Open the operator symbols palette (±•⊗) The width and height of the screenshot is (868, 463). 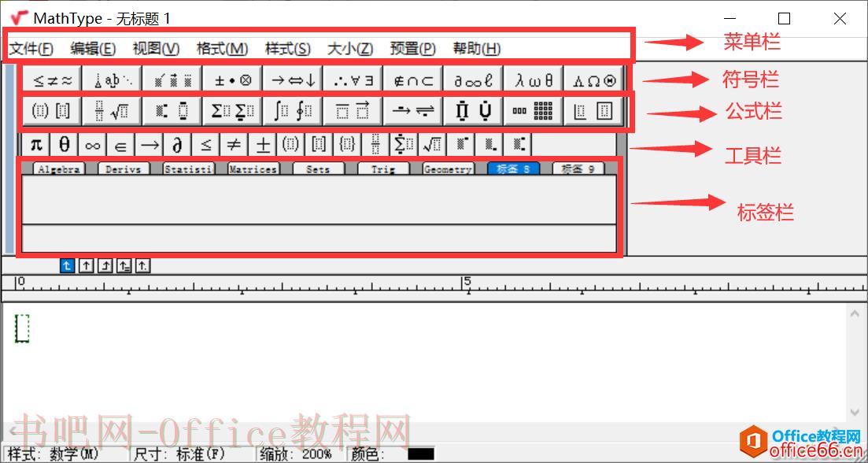click(x=233, y=80)
